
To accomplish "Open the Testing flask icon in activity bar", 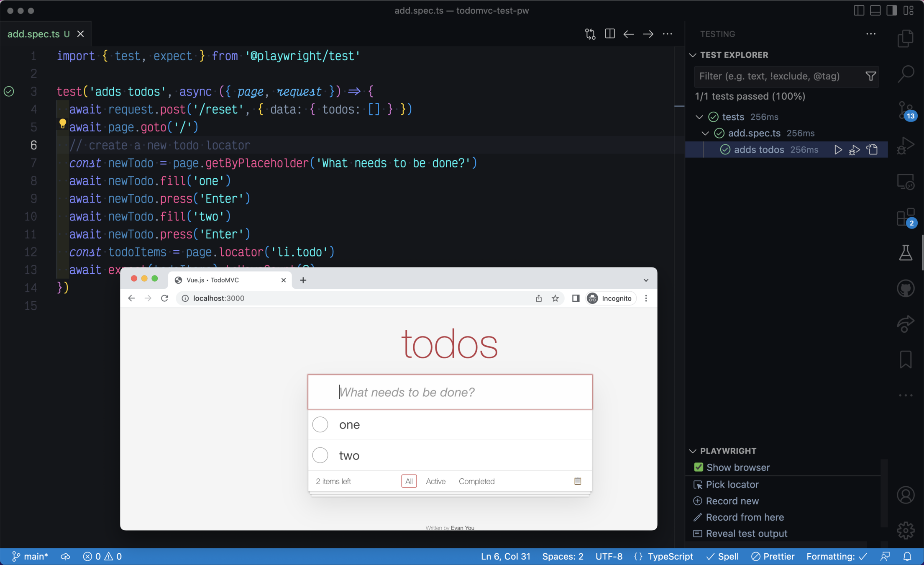I will 906,253.
